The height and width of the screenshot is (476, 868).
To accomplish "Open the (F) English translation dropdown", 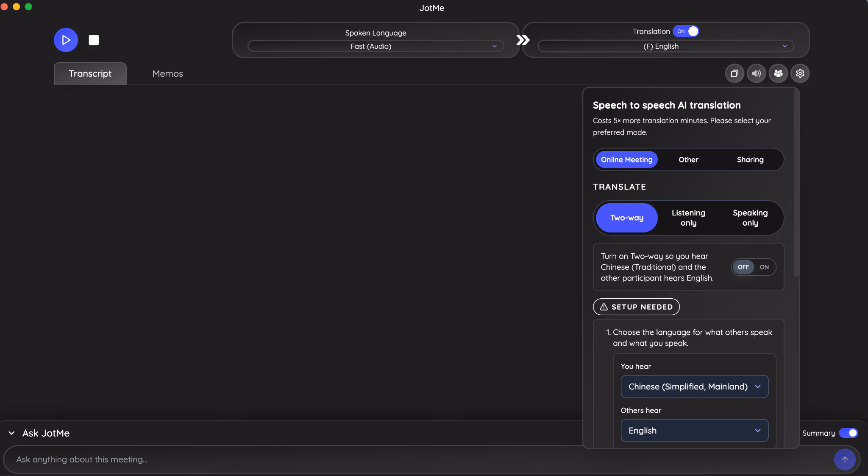I will (665, 46).
